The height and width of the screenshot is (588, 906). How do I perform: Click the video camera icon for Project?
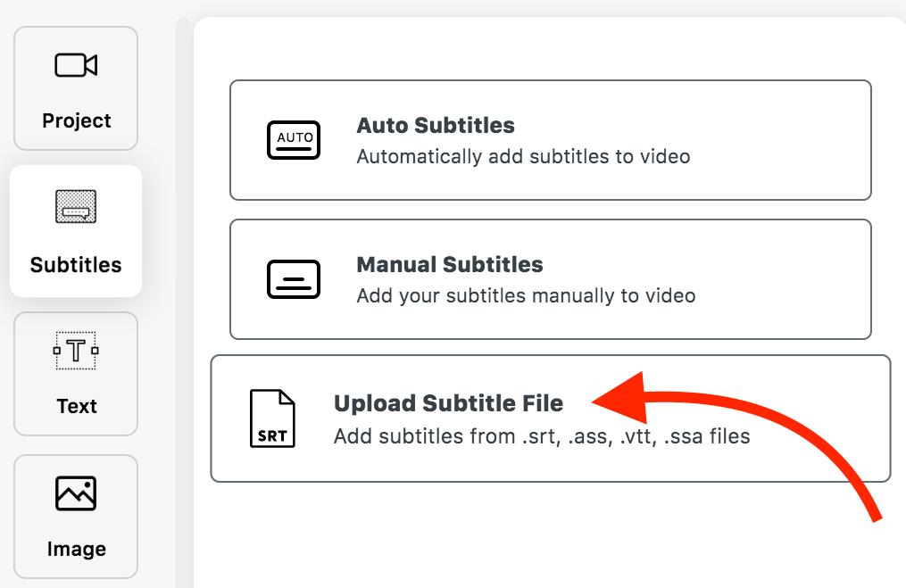[x=76, y=65]
